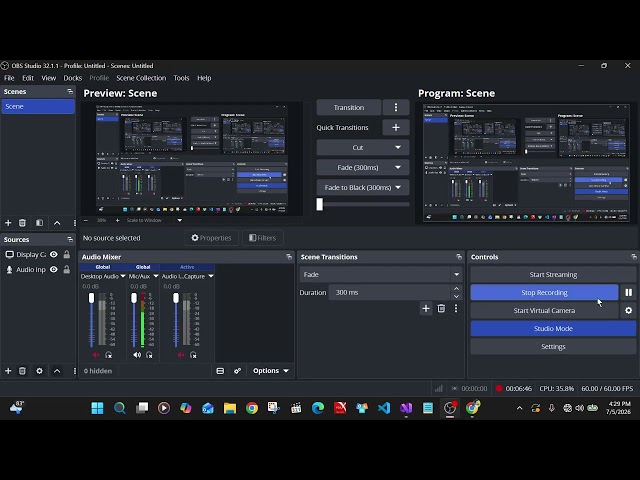Open the Tools menu
This screenshot has height=480, width=640.
181,78
